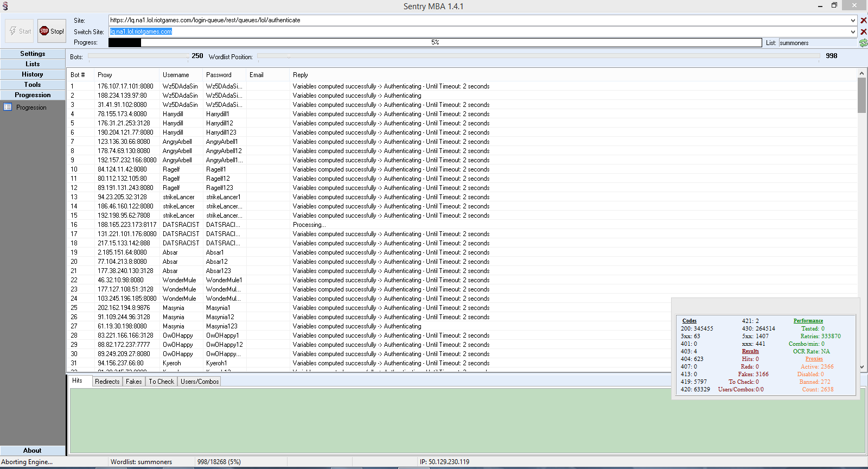This screenshot has height=469, width=868.
Task: Click the Reply column header
Action: click(573, 75)
